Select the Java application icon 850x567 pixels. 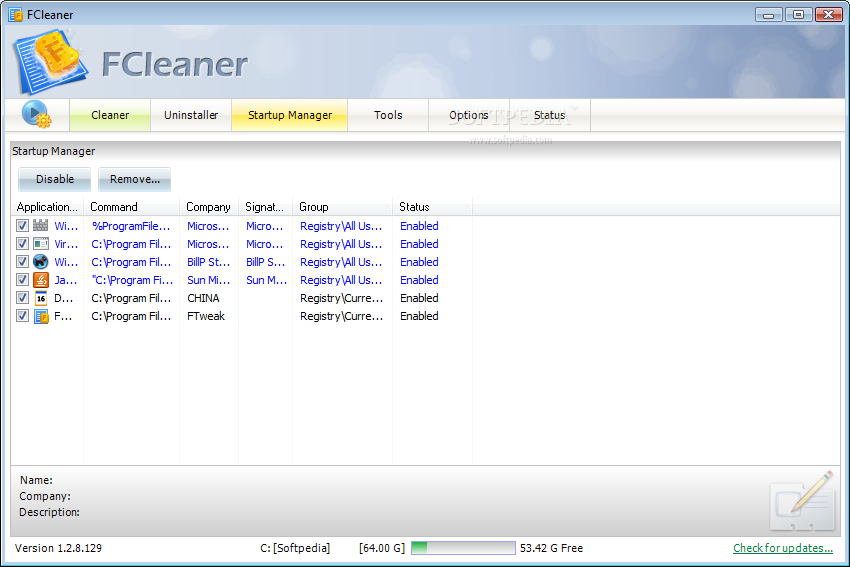pos(41,280)
